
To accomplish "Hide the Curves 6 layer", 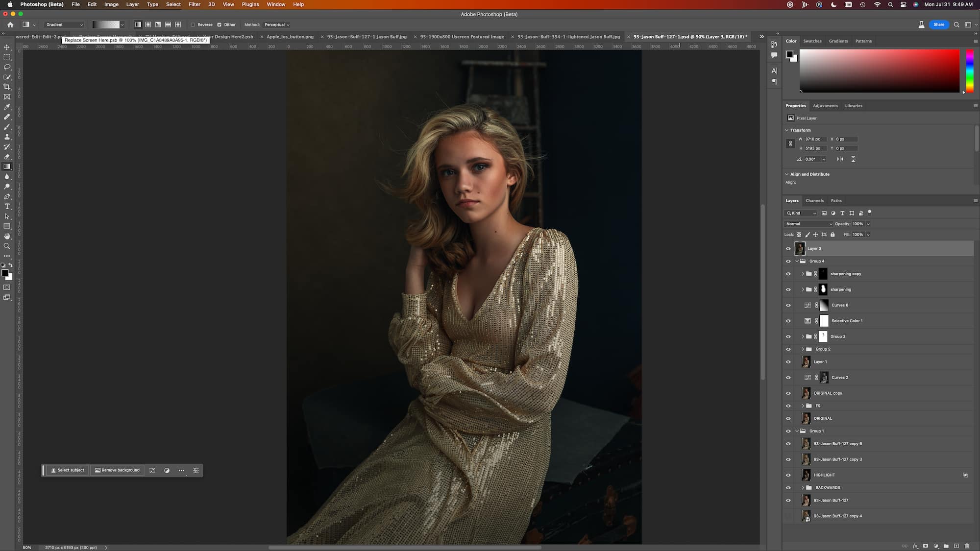I will click(x=788, y=305).
